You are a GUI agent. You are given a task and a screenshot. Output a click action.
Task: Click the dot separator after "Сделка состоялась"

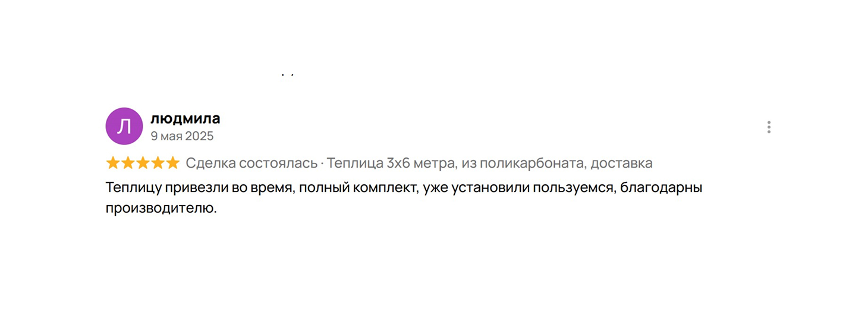(322, 163)
